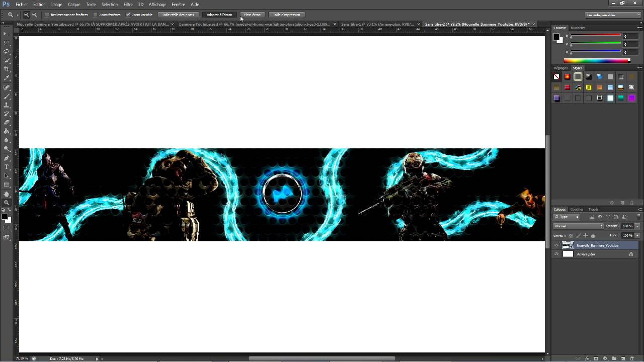The image size is (644, 362).
Task: Create a new adjustment layer
Action: (605, 358)
